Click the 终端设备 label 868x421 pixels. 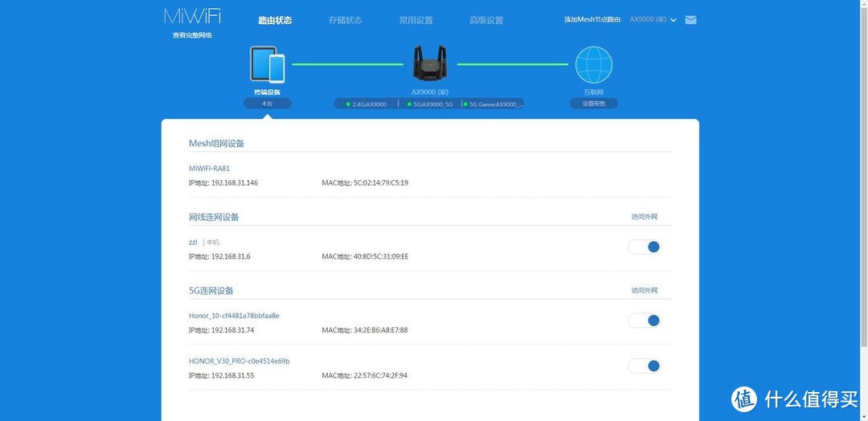[x=268, y=92]
